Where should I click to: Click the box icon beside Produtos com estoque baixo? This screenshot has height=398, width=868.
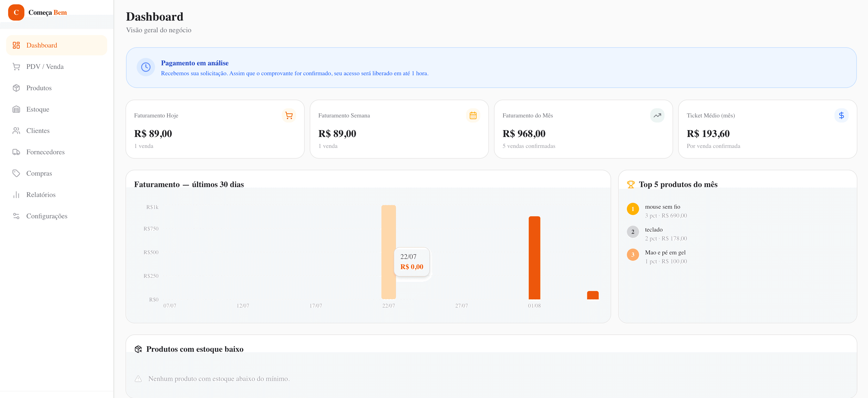138,349
